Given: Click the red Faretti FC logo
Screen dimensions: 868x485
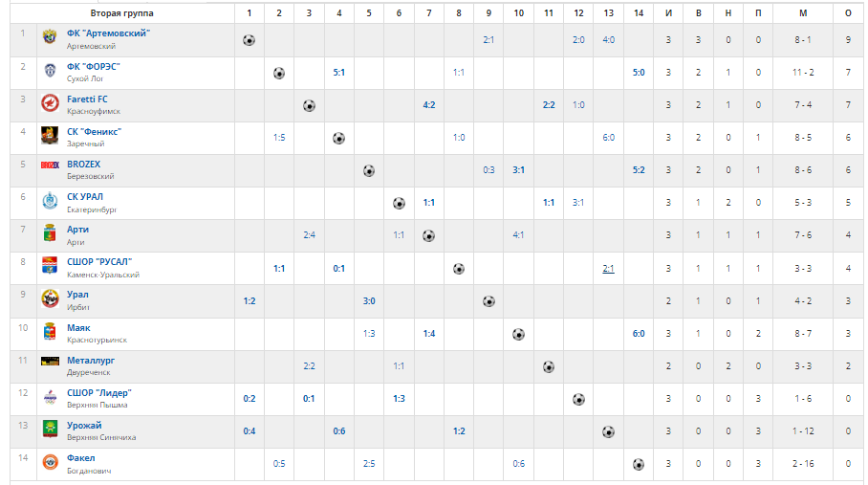Looking at the screenshot, I should [x=50, y=103].
